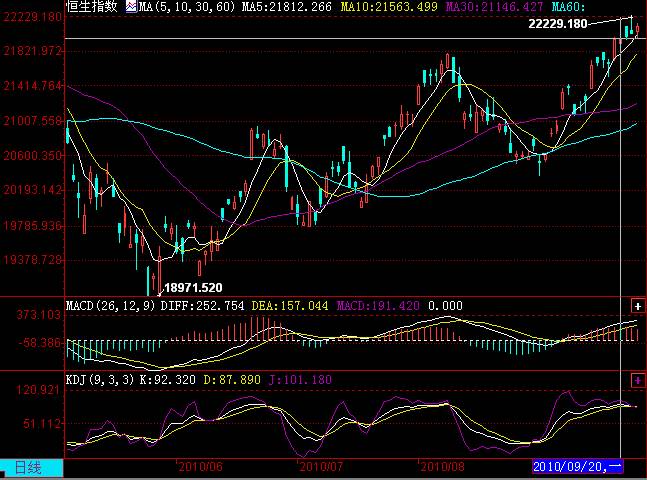The width and height of the screenshot is (647, 480).
Task: Click the 21414.764 price axis label
Action: (x=33, y=86)
